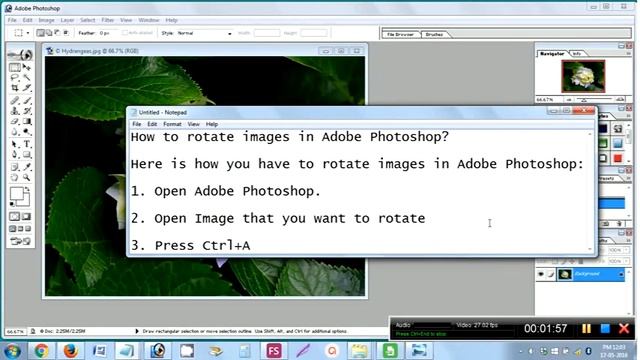Select the Zoom tool
Screen dimensions: 640x360
click(x=27, y=178)
